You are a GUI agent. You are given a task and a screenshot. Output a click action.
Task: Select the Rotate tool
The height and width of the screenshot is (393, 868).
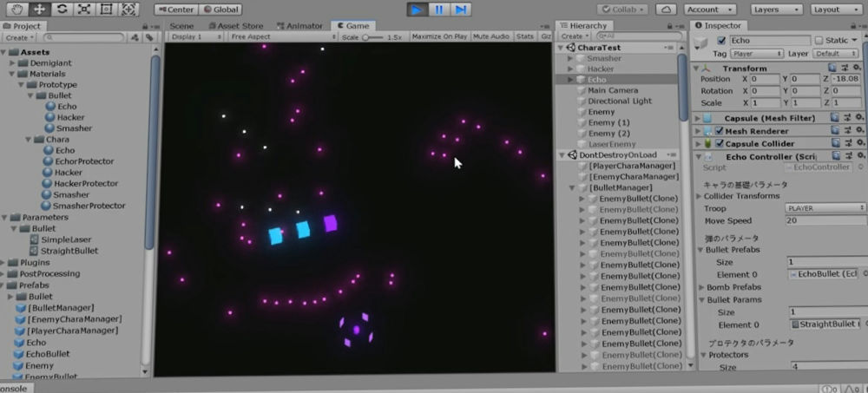click(x=61, y=10)
